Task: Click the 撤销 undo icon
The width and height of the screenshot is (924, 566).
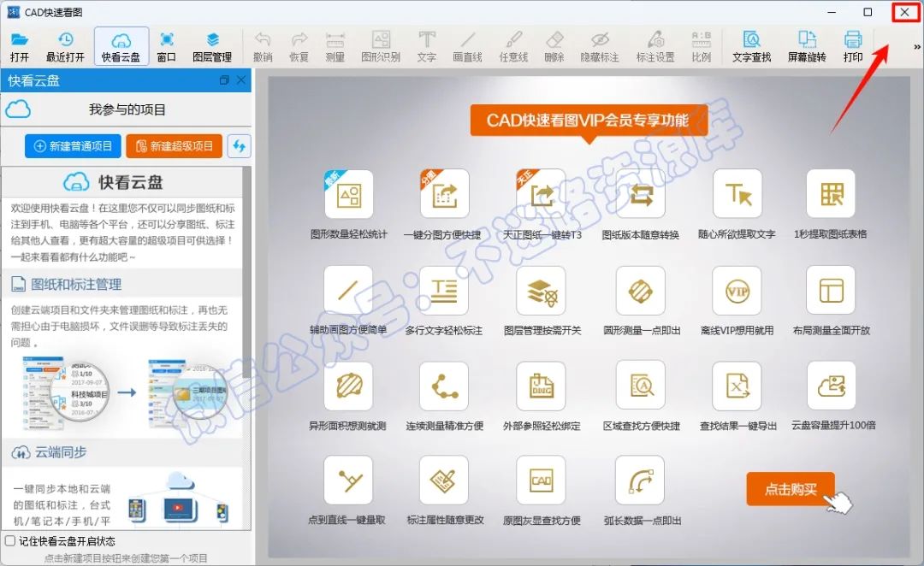Action: point(263,47)
